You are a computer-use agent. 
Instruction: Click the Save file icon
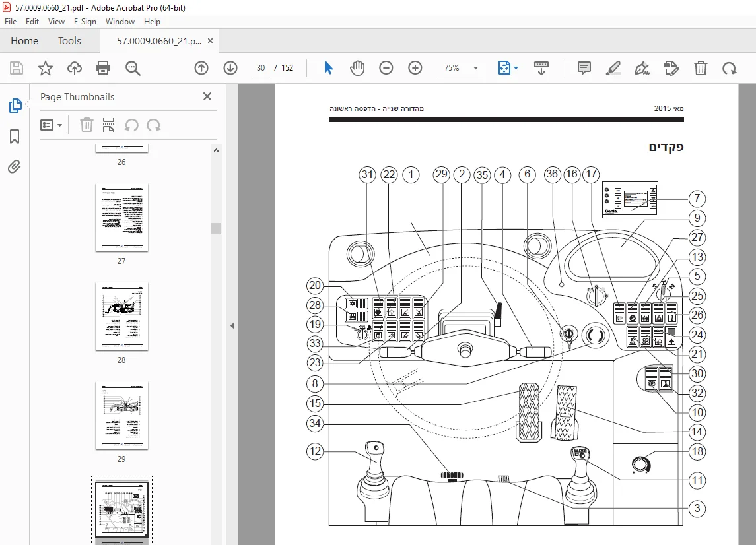[17, 68]
